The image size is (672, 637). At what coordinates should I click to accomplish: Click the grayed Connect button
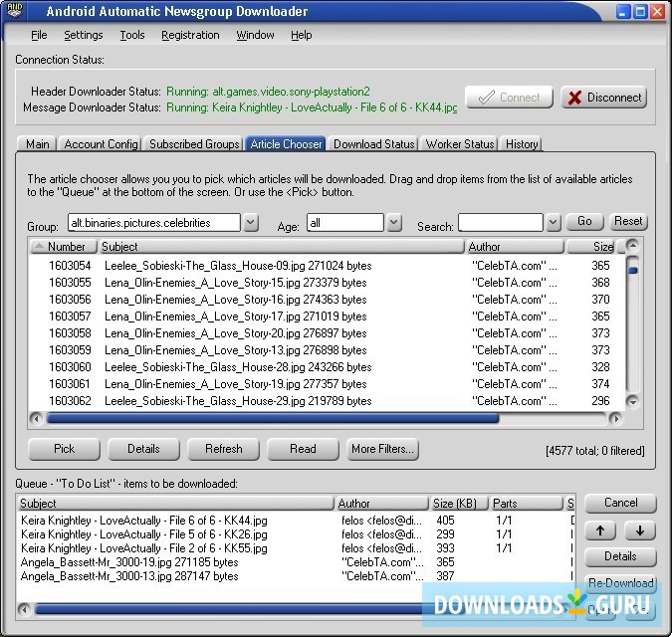[x=509, y=98]
